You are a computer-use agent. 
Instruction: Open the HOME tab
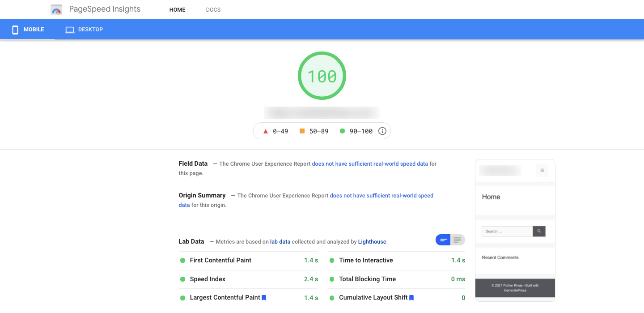[177, 10]
